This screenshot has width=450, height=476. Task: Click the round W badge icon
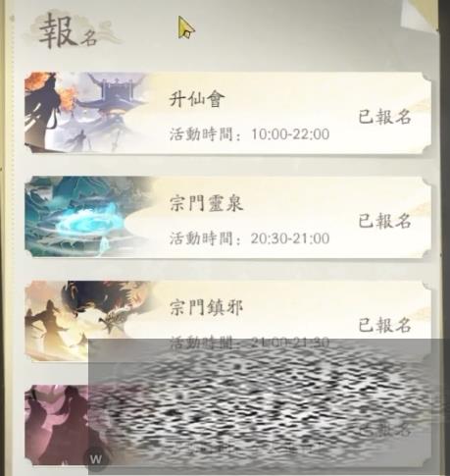click(96, 458)
